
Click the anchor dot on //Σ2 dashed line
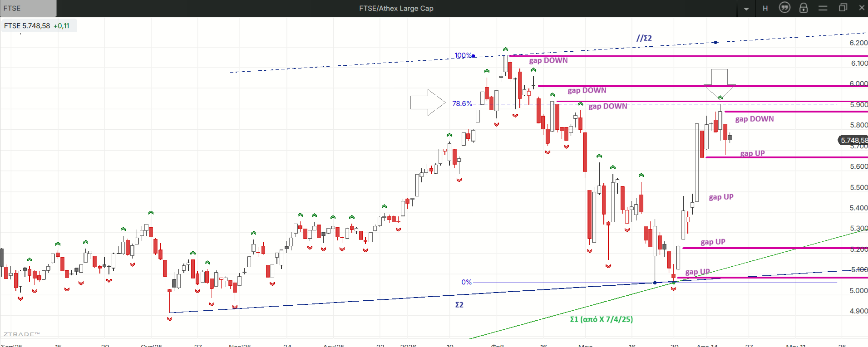pyautogui.click(x=715, y=43)
